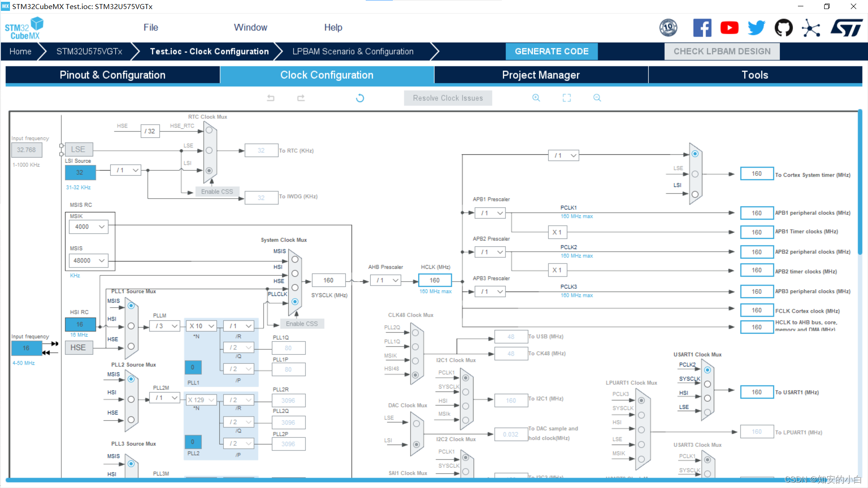Click the refresh clock tree icon
The image size is (868, 488).
point(360,98)
